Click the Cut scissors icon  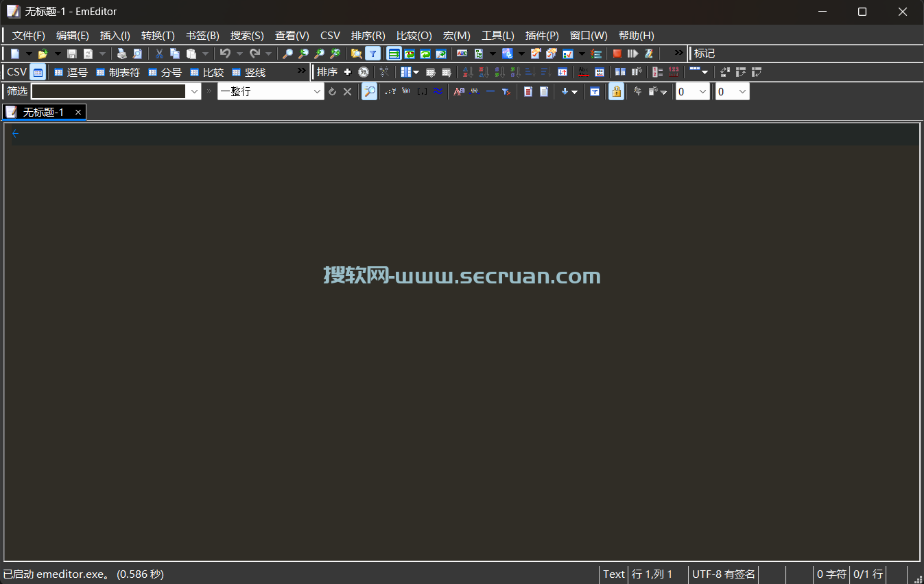159,54
